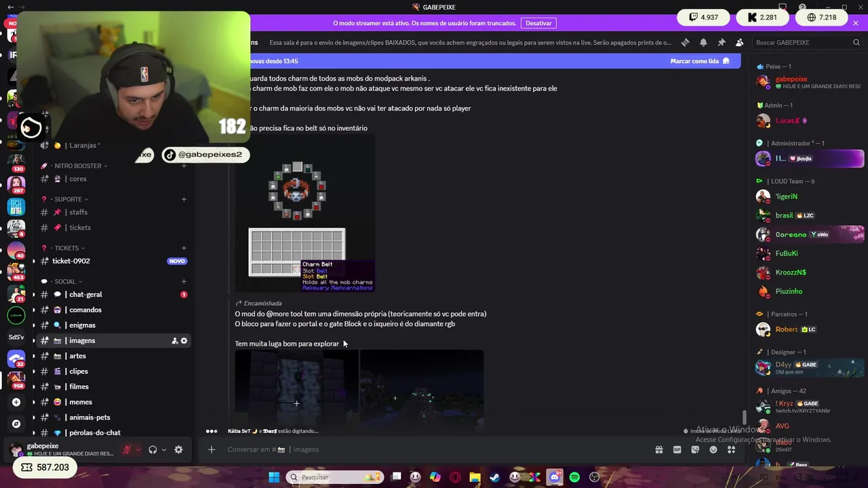Open File Explorer from the taskbar

(475, 477)
